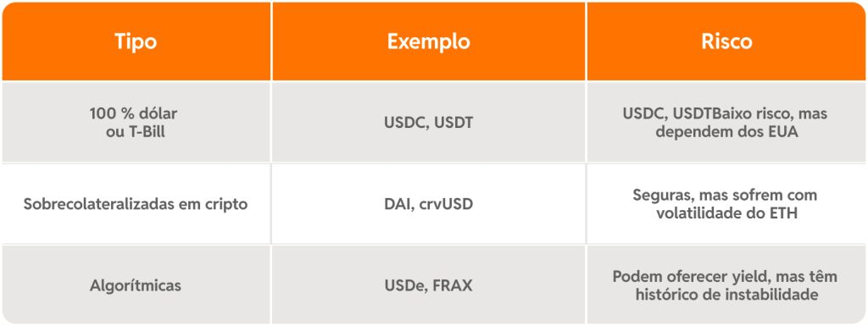Select the 'Sobrecolateralizadas em cripto' cell
Screen dimensions: 868x326
[136, 204]
